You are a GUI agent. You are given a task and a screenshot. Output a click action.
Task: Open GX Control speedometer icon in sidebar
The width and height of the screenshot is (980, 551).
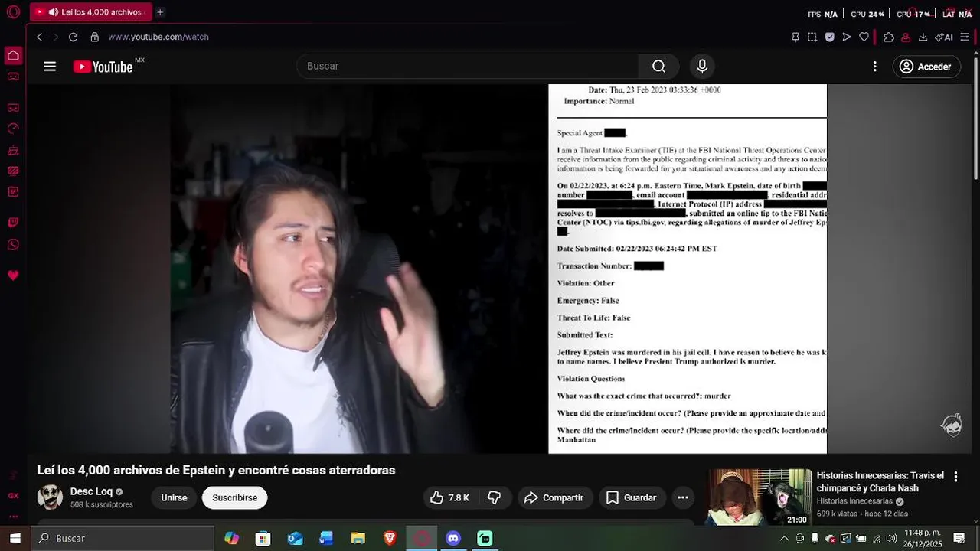(x=13, y=129)
